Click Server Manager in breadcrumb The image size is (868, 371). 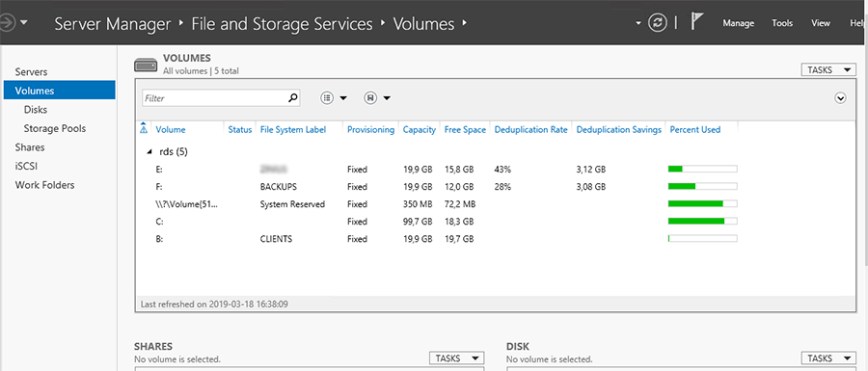point(113,24)
